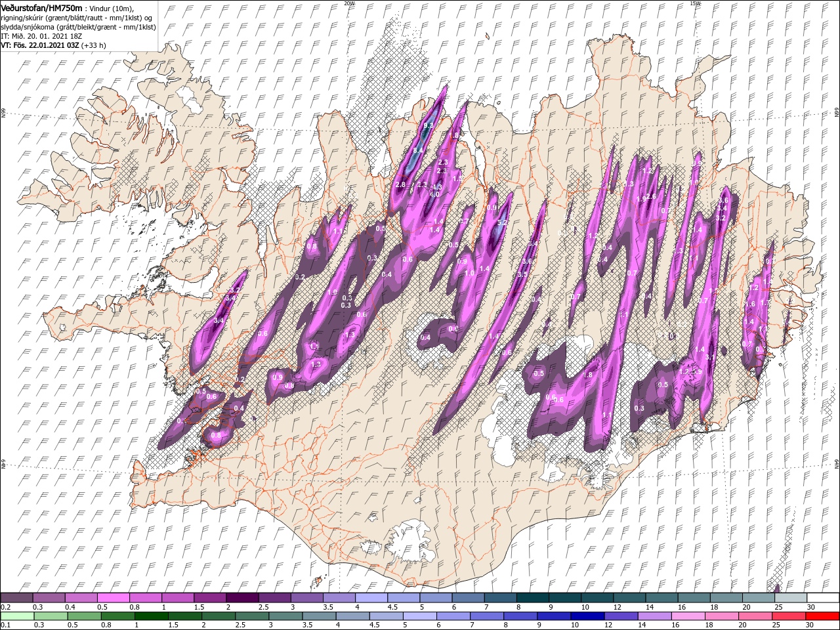Click the '9.3' precipitation value on the map

tap(429, 125)
